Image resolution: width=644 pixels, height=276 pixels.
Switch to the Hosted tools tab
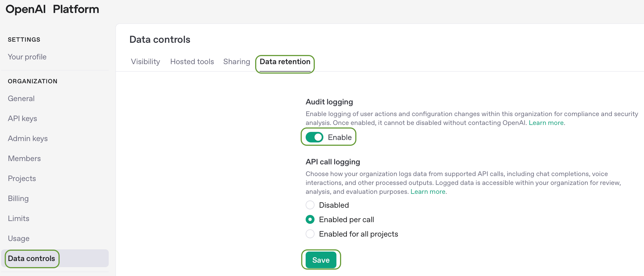(x=192, y=62)
